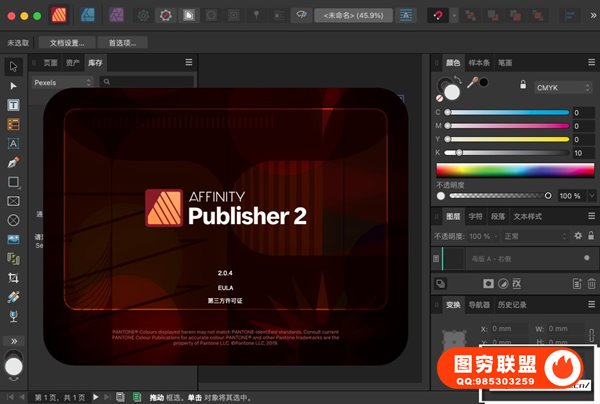Toggle the layer lock icon
Screen dimensions: 600x404
click(591, 236)
